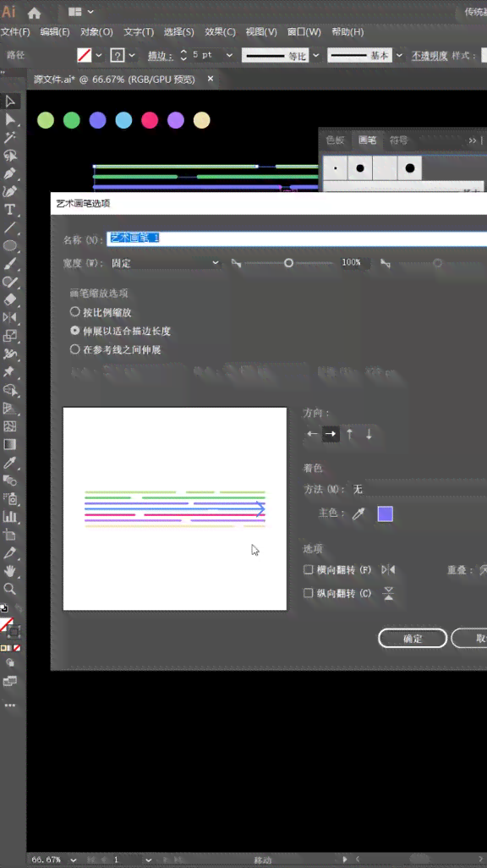Click the pink circle on canvas
Screen dimensions: 487x868
(x=150, y=120)
